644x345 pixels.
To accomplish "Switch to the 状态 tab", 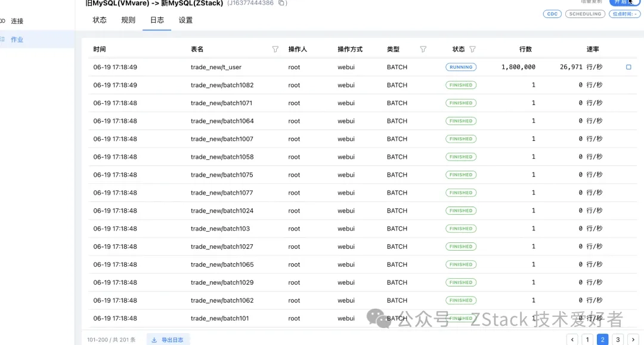I will click(100, 20).
